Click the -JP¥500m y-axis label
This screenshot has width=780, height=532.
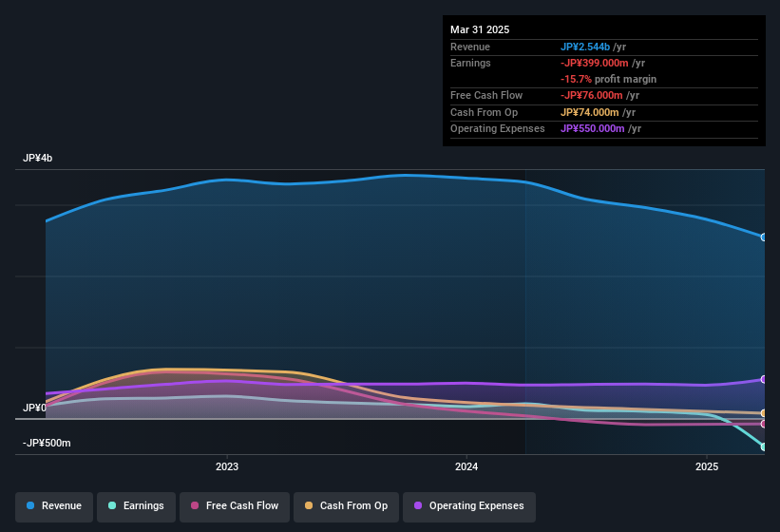(47, 443)
